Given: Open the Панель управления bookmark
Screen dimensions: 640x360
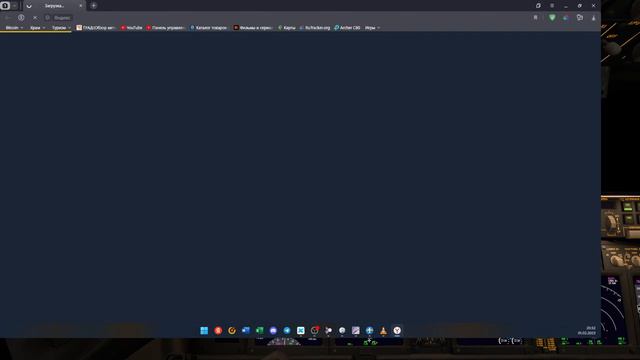Looking at the screenshot, I should pyautogui.click(x=165, y=28).
